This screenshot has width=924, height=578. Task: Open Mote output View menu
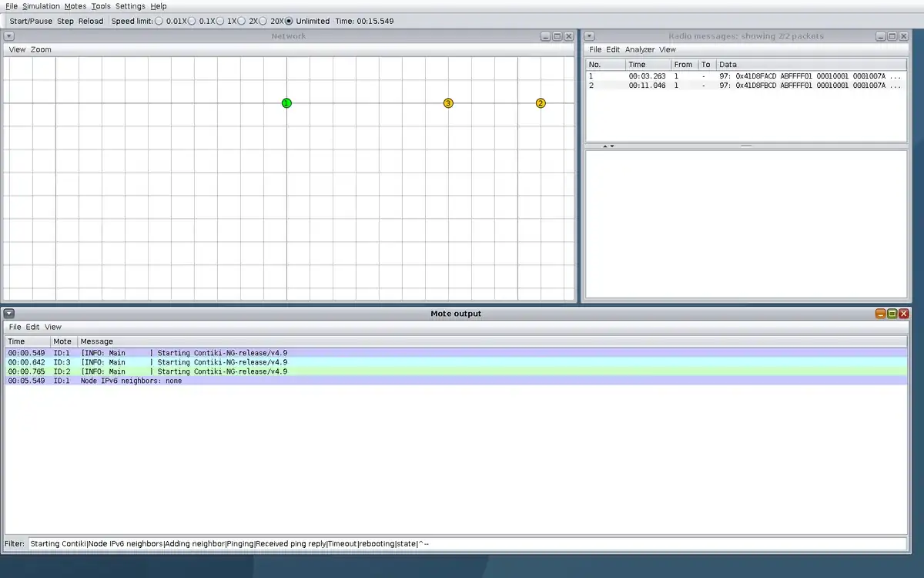point(52,327)
